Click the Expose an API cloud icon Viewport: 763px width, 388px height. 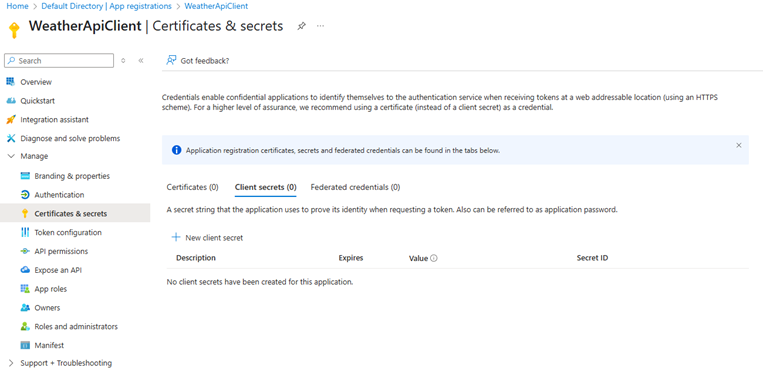click(25, 270)
